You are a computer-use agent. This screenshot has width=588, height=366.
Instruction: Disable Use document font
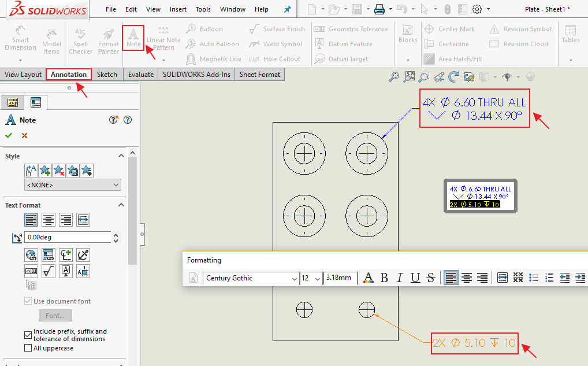27,301
